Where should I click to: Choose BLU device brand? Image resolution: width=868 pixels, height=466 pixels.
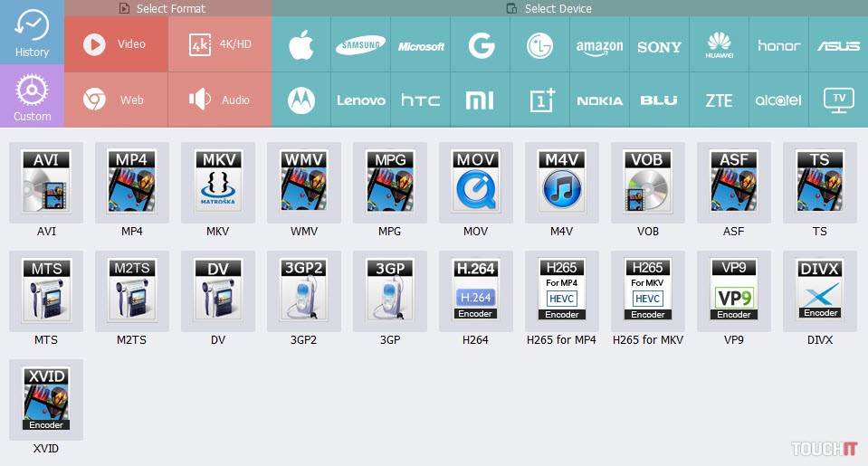659,100
